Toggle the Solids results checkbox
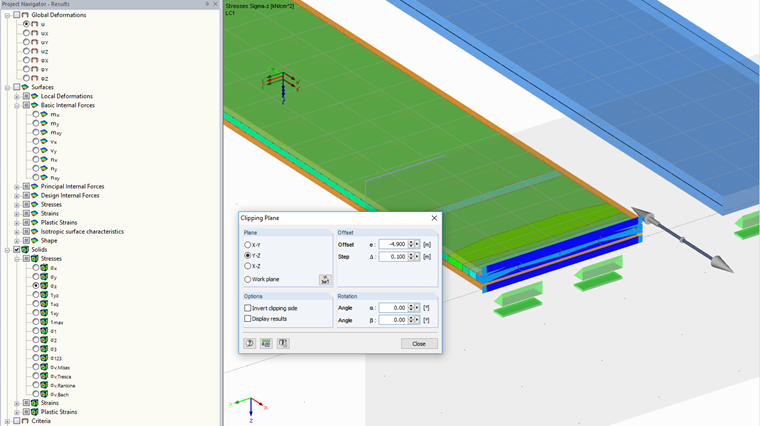The image size is (760, 426). tap(16, 250)
